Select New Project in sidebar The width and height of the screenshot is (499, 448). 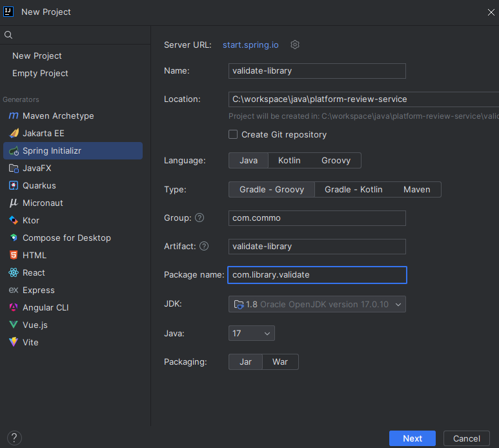37,56
